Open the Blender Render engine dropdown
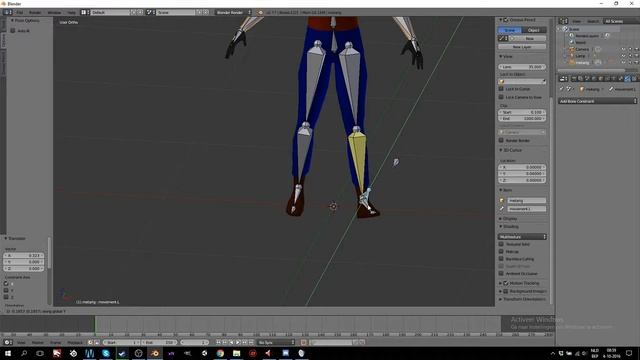Screen dimensions: 640x360 pyautogui.click(x=233, y=12)
